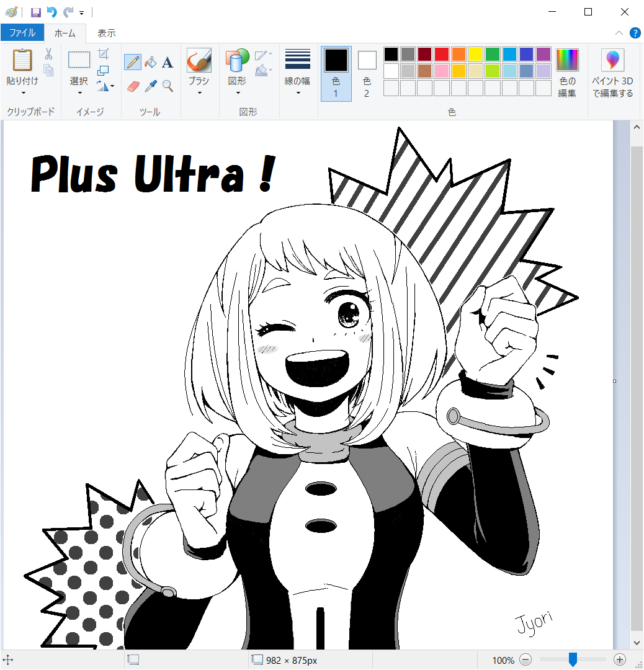This screenshot has width=644, height=670.
Task: Pick the indigo blue color swatch
Action: pos(526,54)
